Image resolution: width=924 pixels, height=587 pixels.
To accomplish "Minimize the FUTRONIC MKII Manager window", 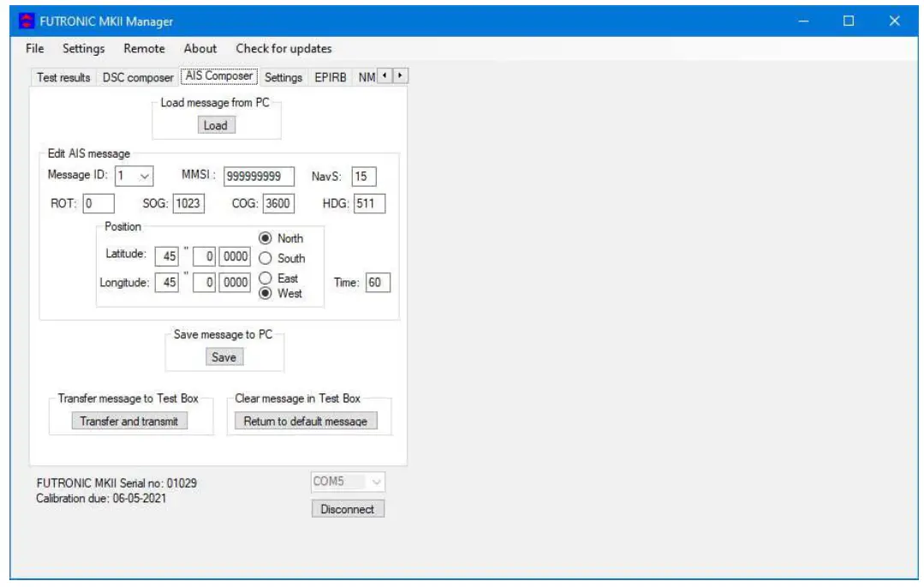I will [803, 21].
